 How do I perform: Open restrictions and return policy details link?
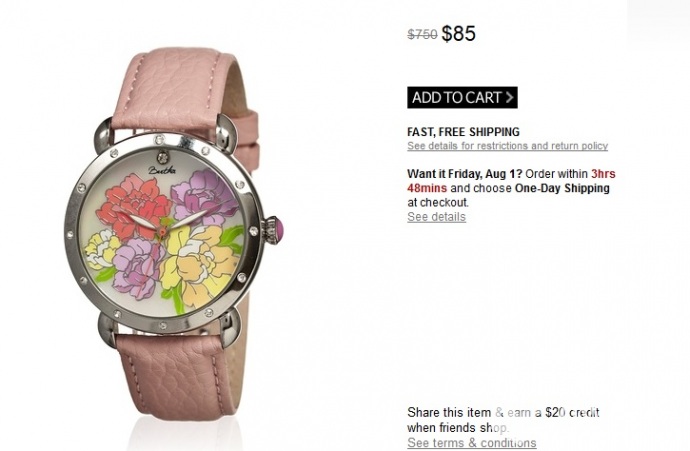[x=507, y=146]
